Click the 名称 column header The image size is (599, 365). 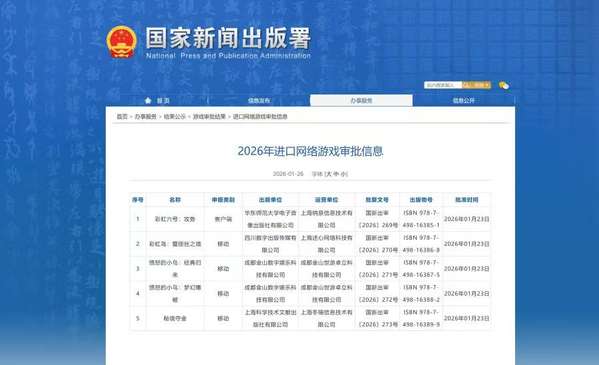coord(175,200)
